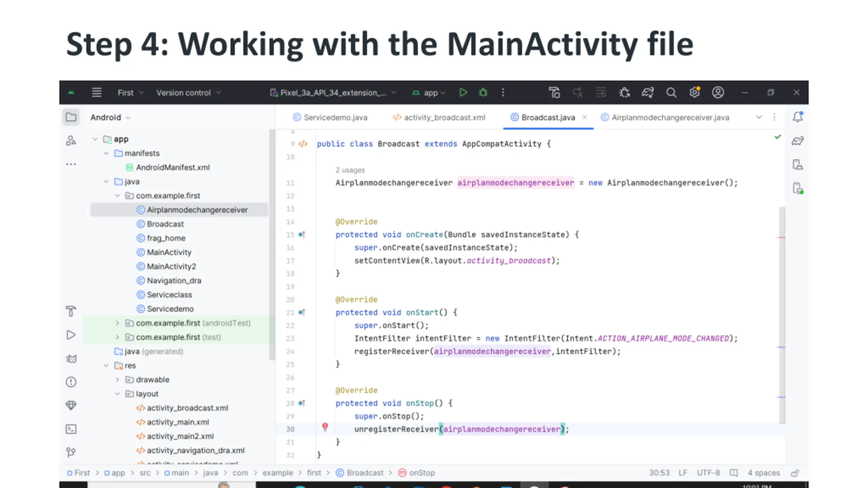Open the Version Control branch icon in sidebar
This screenshot has height=488, width=868.
(x=71, y=452)
